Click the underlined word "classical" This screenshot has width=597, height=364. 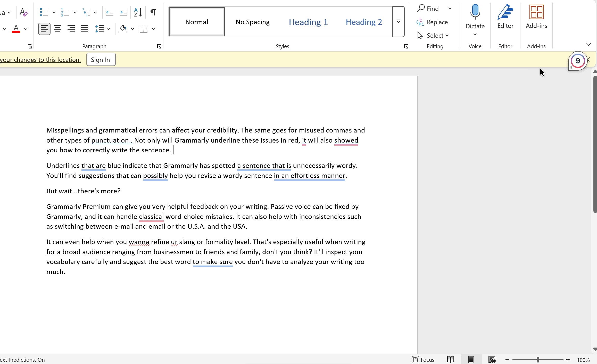click(x=151, y=217)
